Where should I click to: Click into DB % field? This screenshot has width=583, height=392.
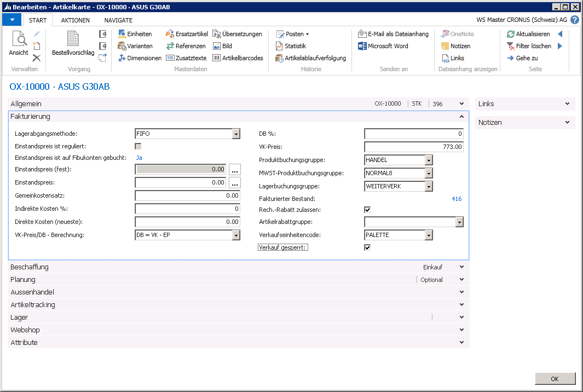(x=413, y=134)
